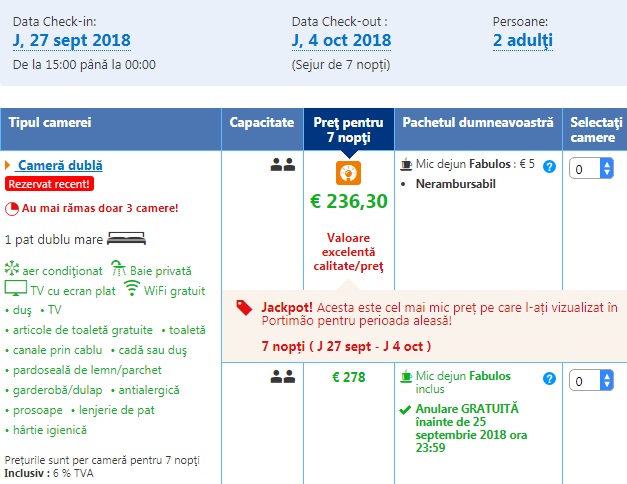Click the Rezervat recent red badge

click(49, 184)
